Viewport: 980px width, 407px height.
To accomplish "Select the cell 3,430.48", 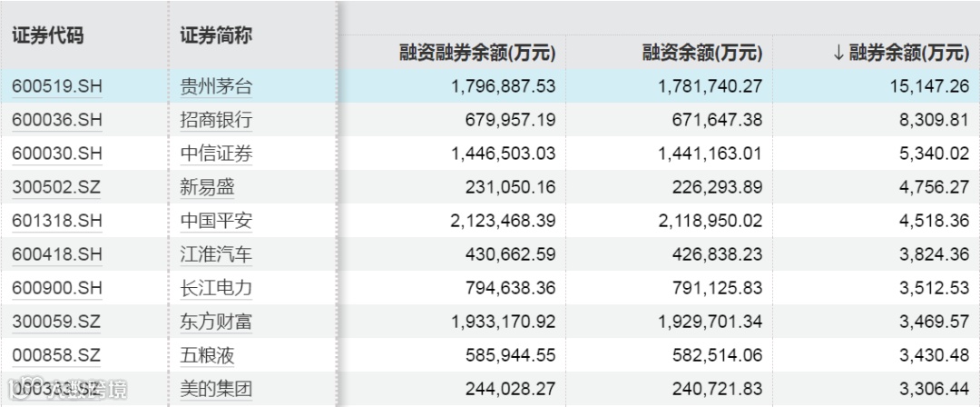I will coord(935,355).
